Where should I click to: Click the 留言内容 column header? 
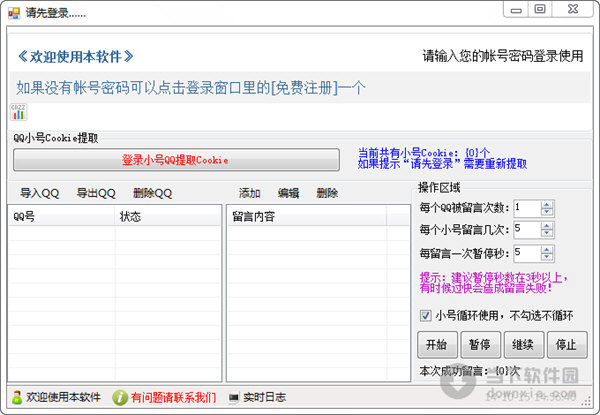[x=307, y=216]
